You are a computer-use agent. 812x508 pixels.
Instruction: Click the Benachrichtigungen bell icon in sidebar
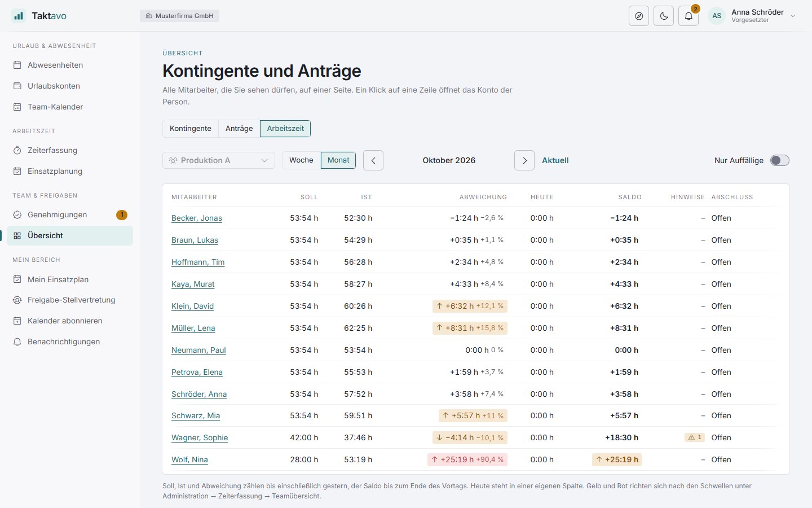coord(17,341)
